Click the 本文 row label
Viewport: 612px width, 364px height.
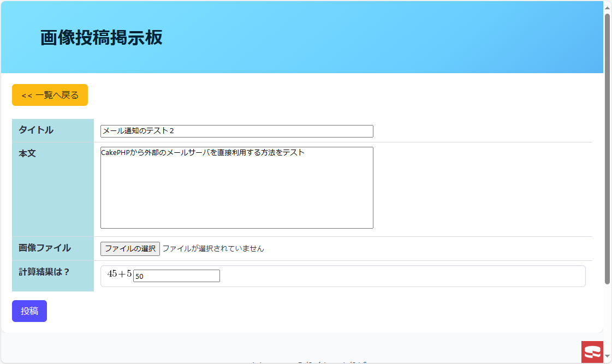27,153
